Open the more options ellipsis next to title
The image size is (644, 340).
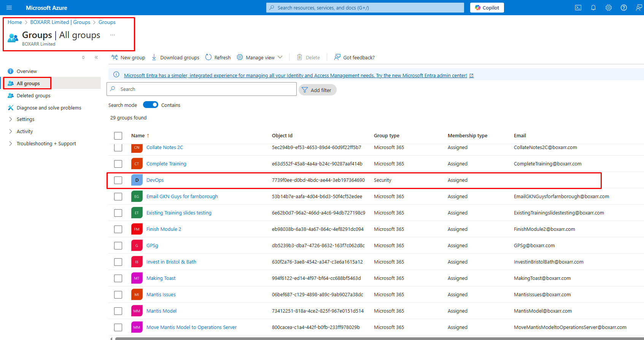pos(113,35)
